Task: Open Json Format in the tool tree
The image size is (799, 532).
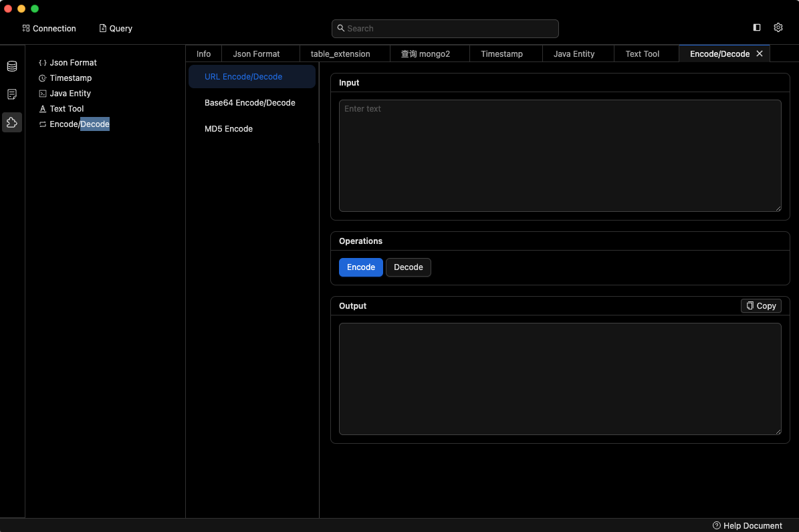Action: (73, 63)
